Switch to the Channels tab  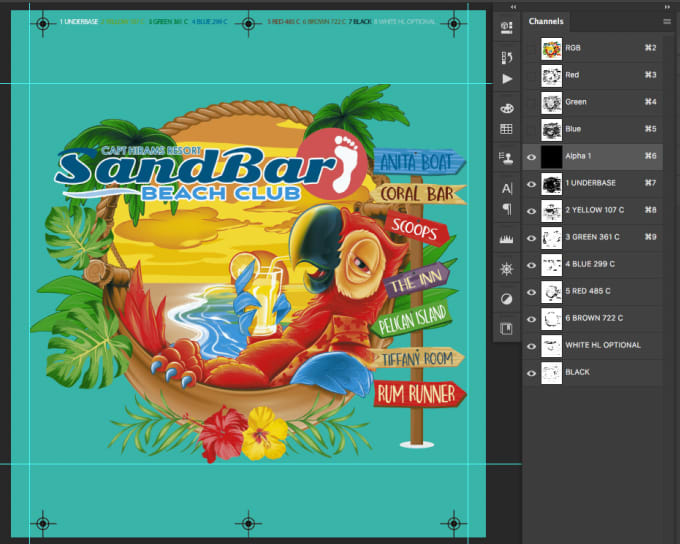click(x=546, y=21)
